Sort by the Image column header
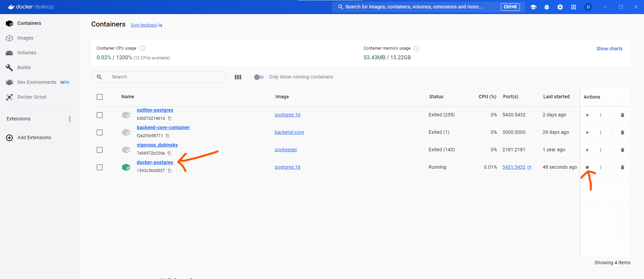 [x=282, y=97]
